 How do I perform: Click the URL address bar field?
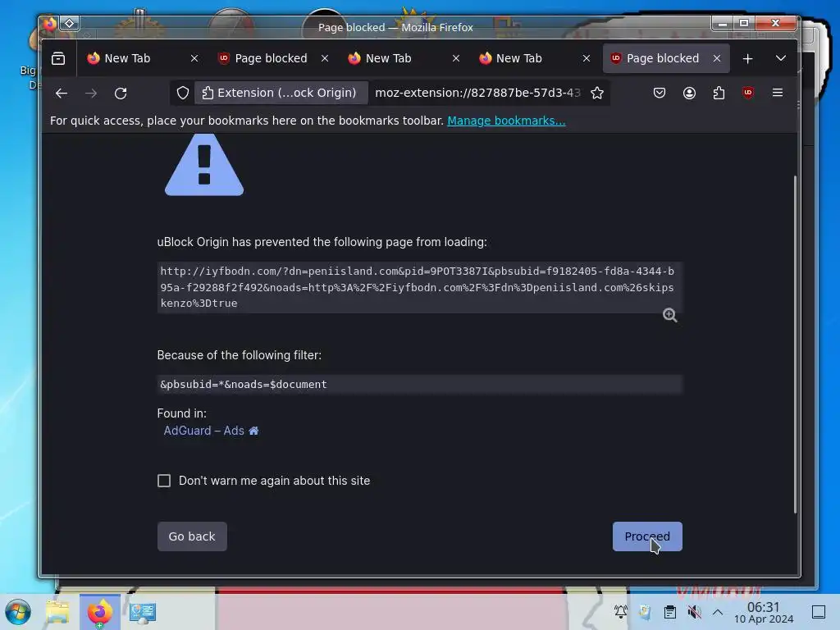point(477,94)
